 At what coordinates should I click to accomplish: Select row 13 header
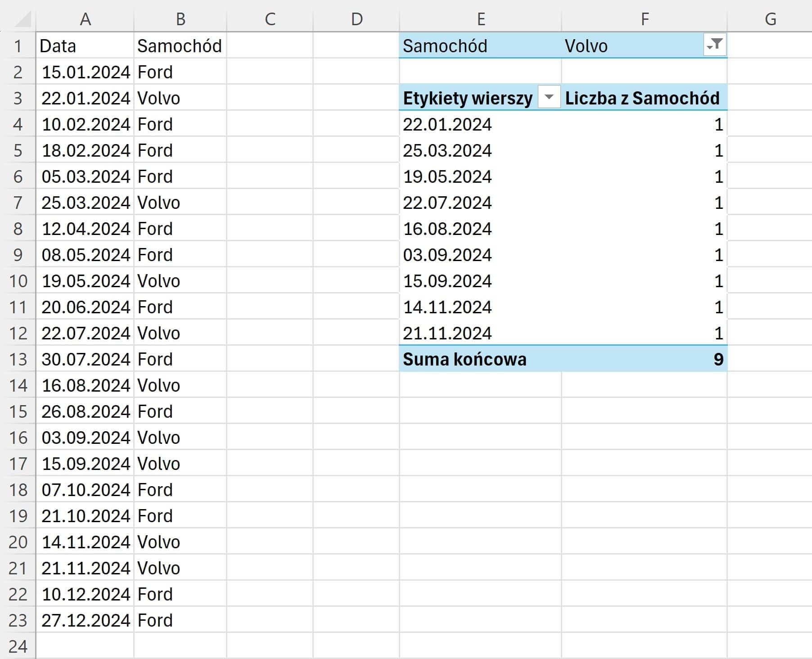18,359
